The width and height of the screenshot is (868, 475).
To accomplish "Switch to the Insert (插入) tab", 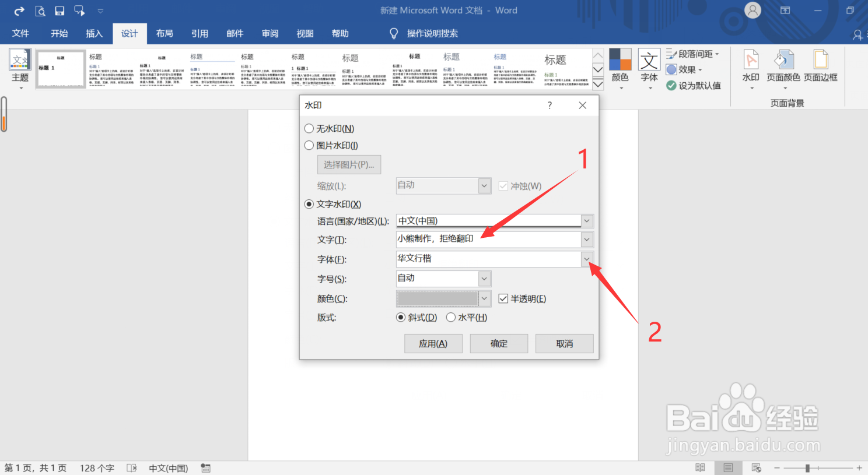I will (94, 33).
